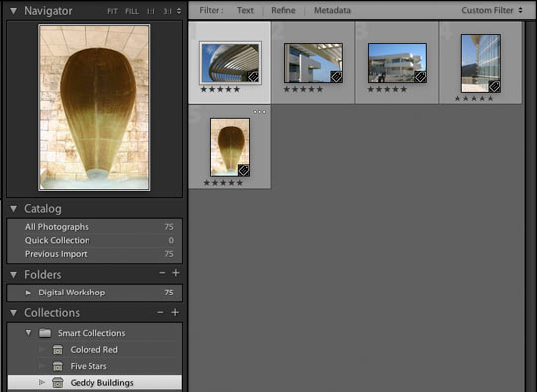Select the Five Stars smart collection
537x392 pixels.
pyautogui.click(x=94, y=366)
